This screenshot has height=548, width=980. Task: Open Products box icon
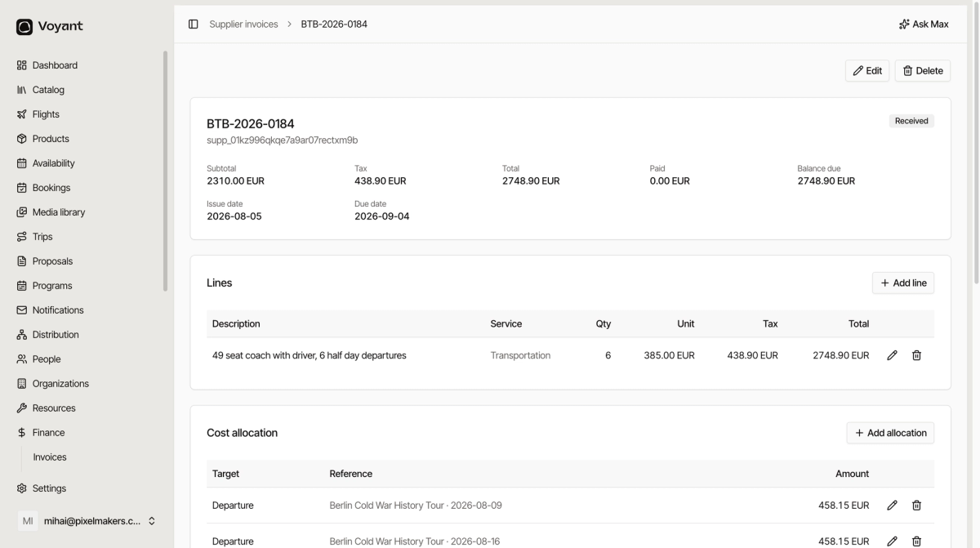point(22,139)
